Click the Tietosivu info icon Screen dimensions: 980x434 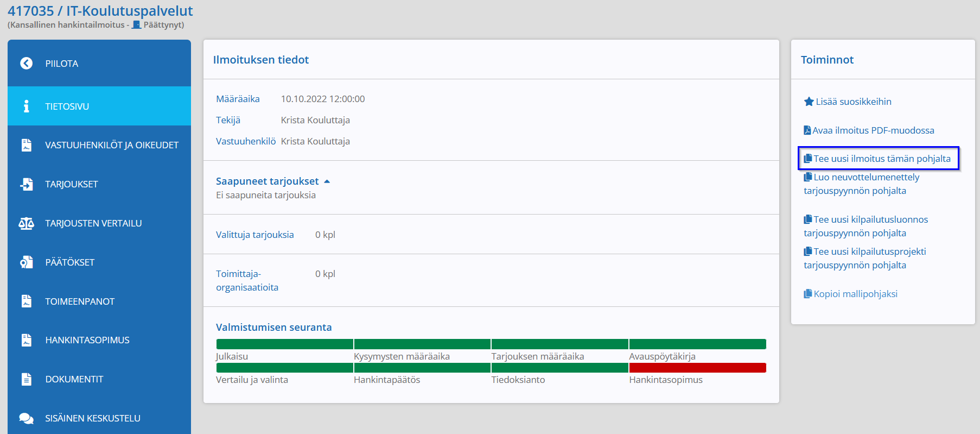point(26,106)
